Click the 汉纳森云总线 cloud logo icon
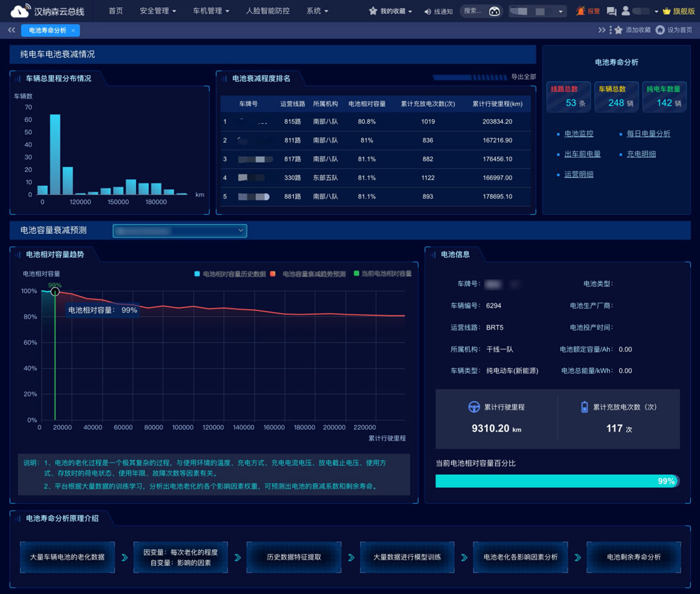 (21, 11)
